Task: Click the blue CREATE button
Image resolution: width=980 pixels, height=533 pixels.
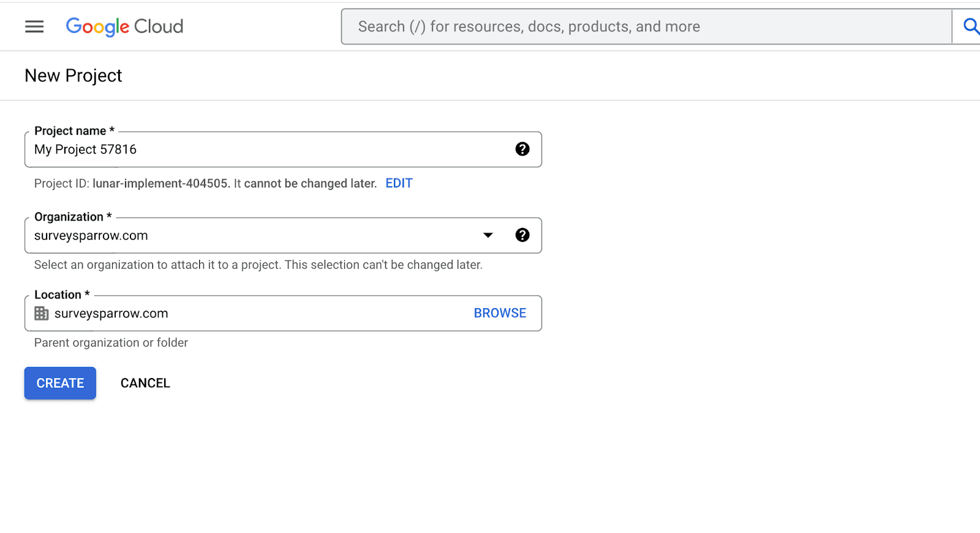Action: tap(60, 383)
